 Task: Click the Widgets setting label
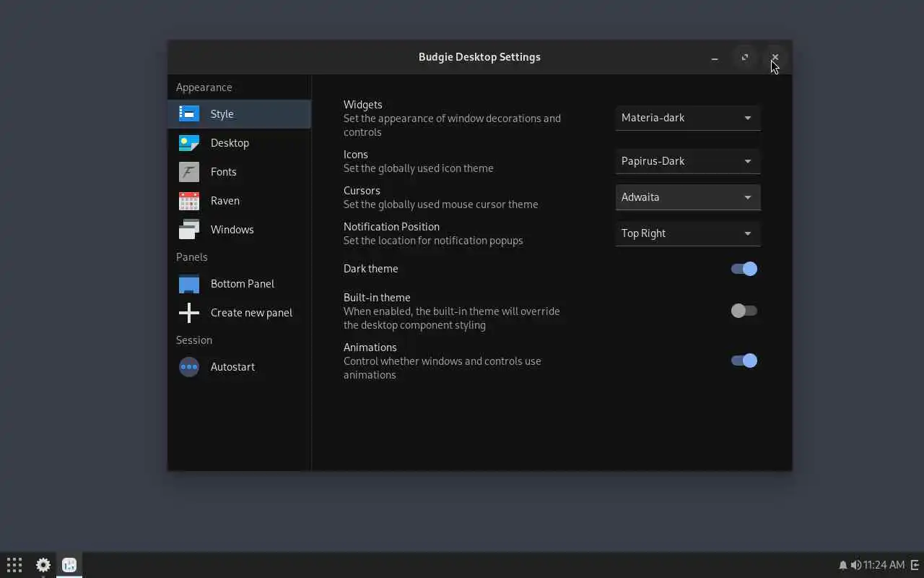click(x=363, y=105)
